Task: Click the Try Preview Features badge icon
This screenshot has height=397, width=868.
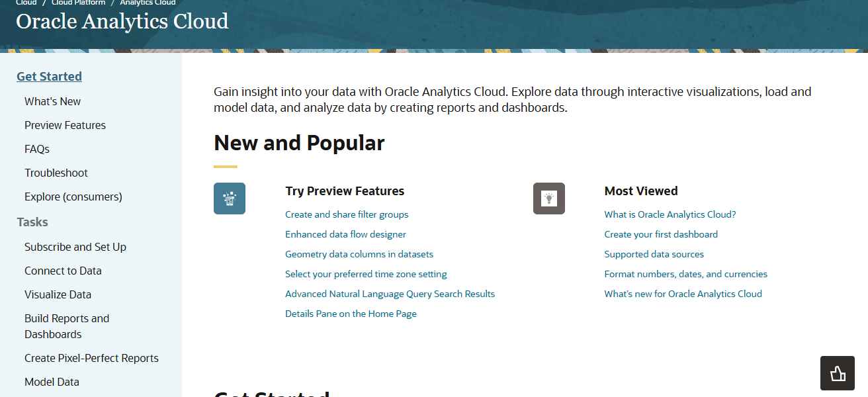Action: 229,198
